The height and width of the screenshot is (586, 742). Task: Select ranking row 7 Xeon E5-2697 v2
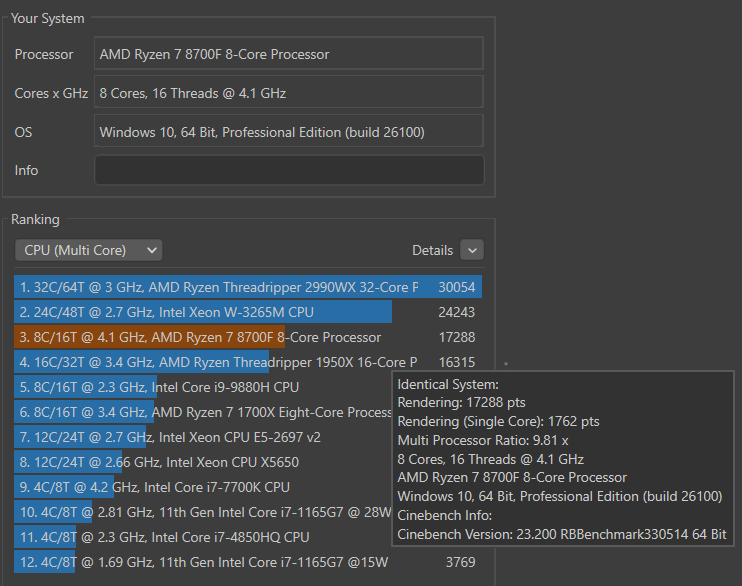203,437
